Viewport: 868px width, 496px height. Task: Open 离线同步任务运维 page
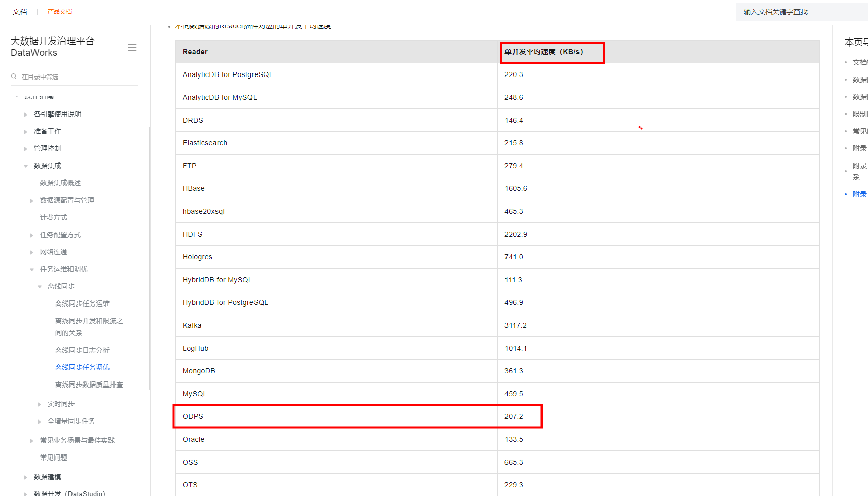tap(83, 303)
